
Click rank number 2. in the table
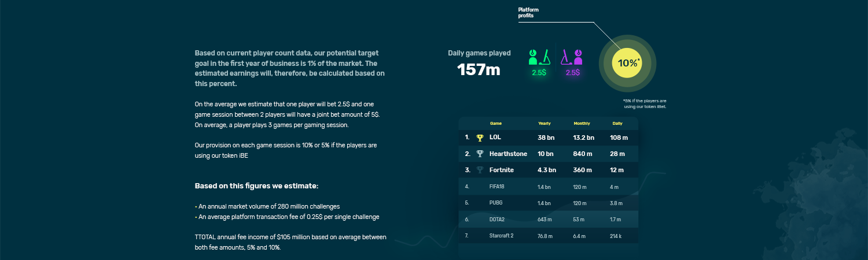tap(468, 154)
